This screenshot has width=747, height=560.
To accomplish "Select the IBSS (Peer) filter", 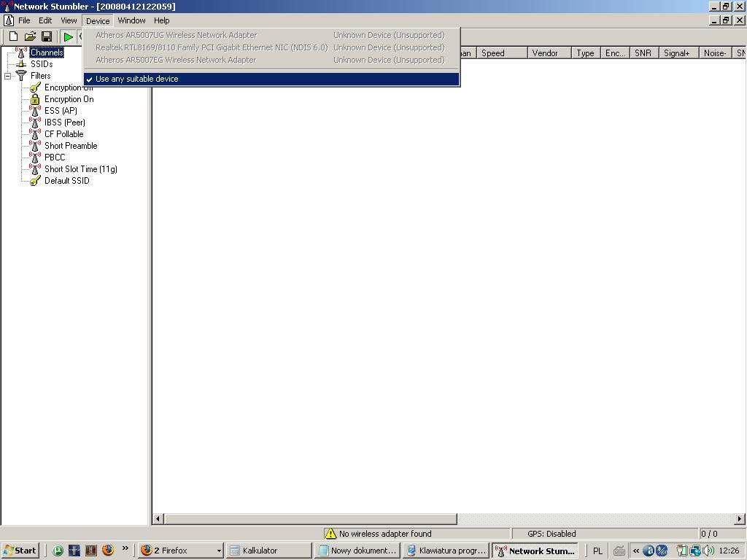I will [65, 122].
